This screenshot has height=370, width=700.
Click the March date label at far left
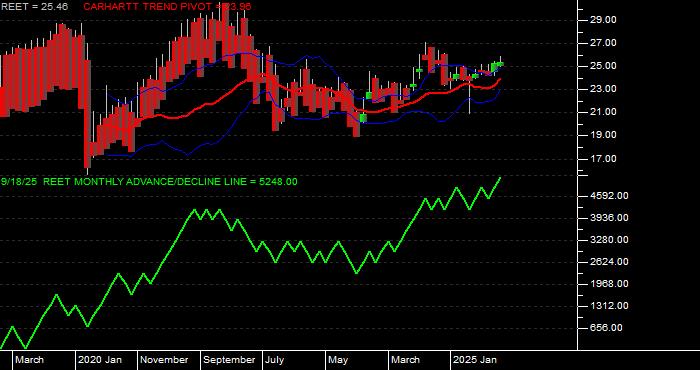click(x=29, y=360)
